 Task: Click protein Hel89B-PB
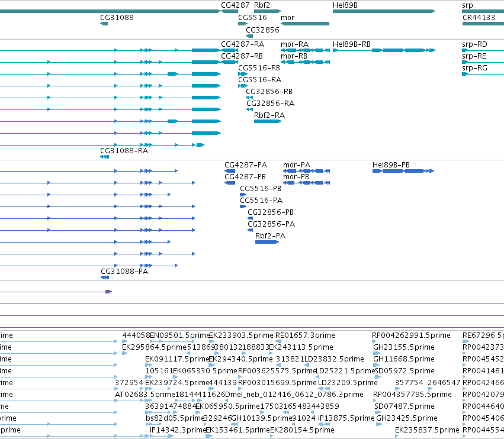tap(391, 164)
